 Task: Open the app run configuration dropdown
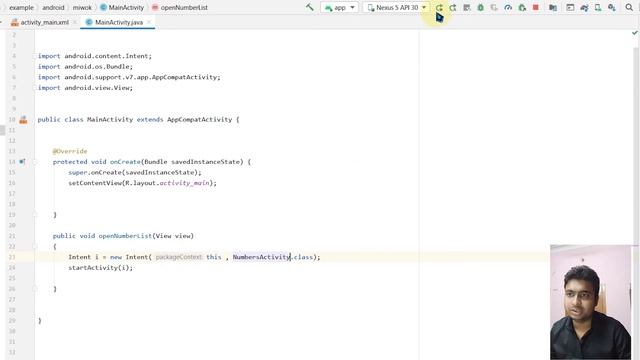[340, 7]
